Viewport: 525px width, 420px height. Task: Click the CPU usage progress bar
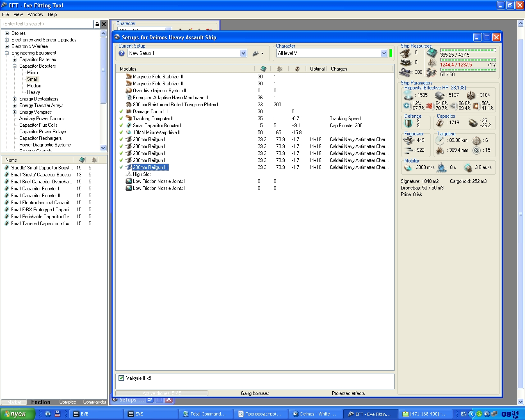468,50
